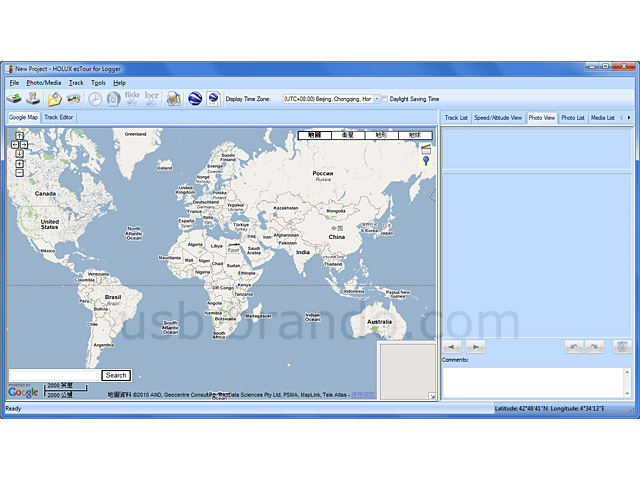Switch to the Photo List tab
Image resolution: width=640 pixels, height=480 pixels.
coord(573,118)
